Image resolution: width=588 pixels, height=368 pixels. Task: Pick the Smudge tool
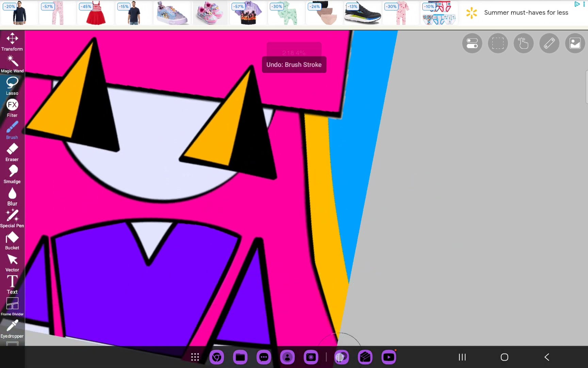click(12, 174)
